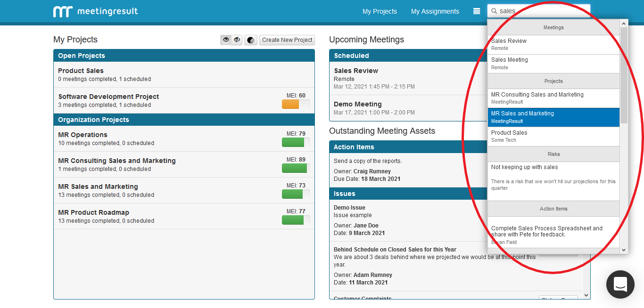Open the MR Product Roadmap project

[x=93, y=212]
